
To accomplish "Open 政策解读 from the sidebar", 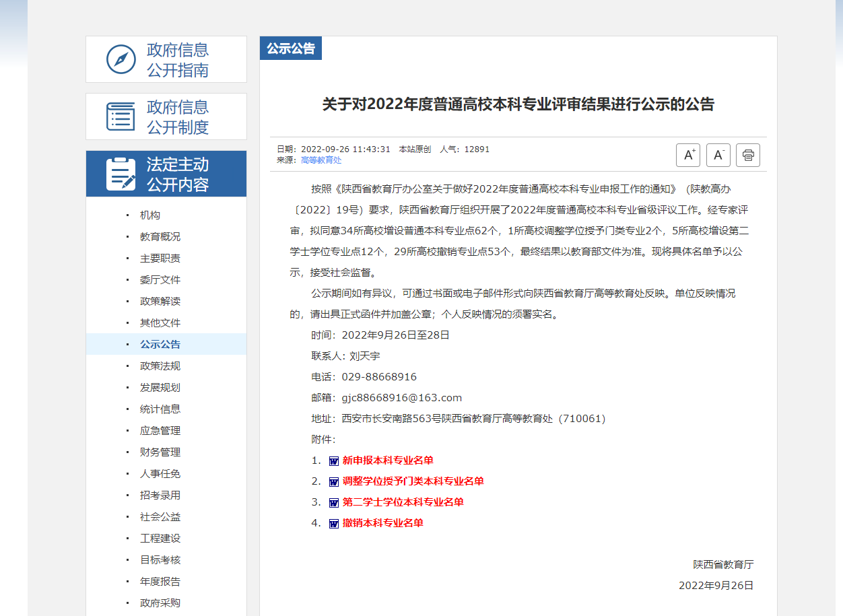I will 160,302.
